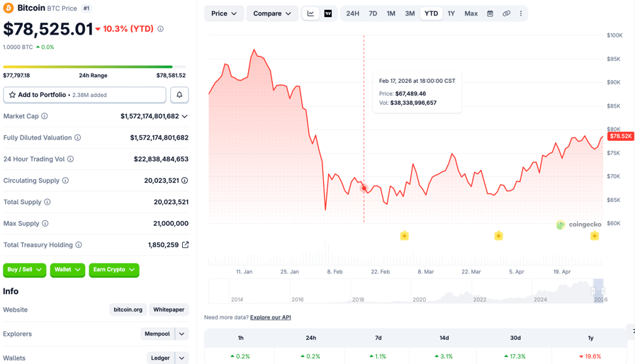Select the 7D time range
The height and width of the screenshot is (364, 635).
pyautogui.click(x=373, y=13)
